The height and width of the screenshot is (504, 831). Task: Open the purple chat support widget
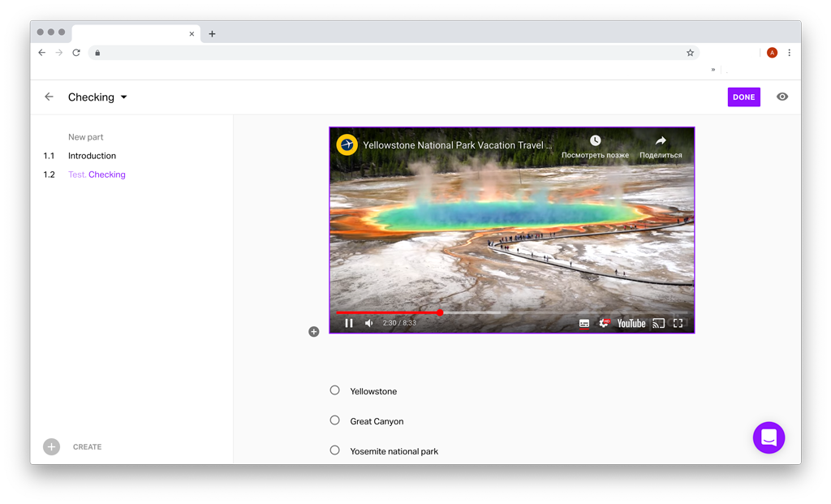[x=769, y=437]
